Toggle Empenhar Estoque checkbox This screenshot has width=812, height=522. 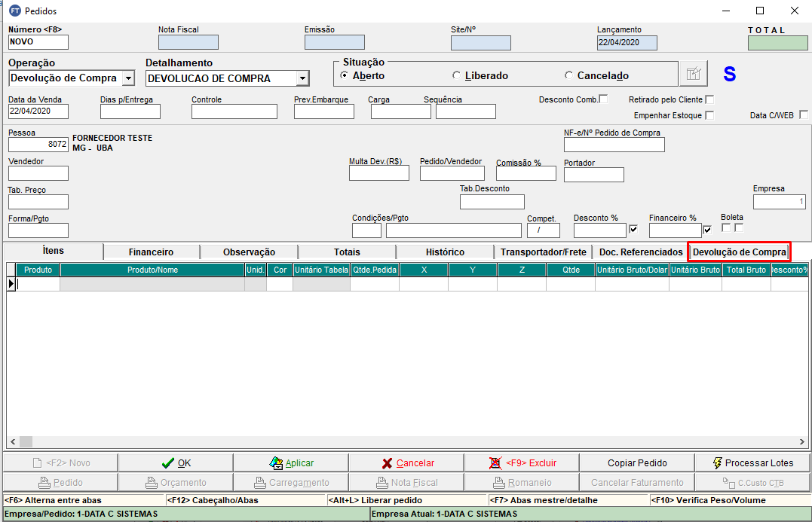(710, 115)
